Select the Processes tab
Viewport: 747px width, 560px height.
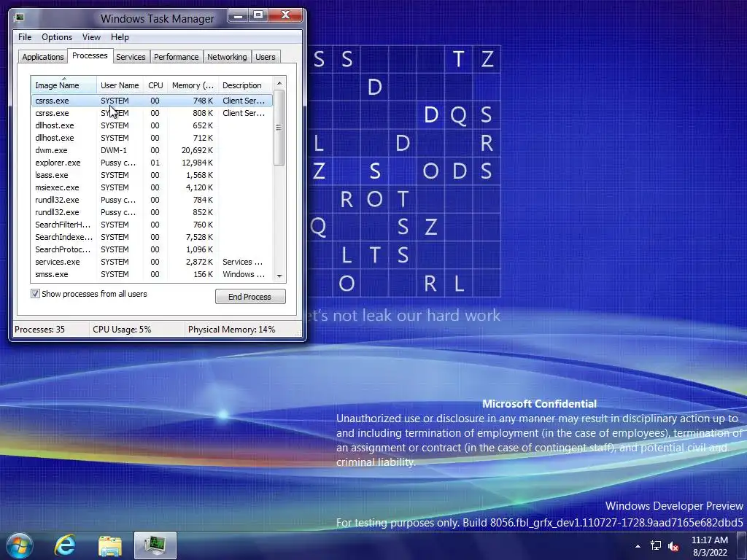coord(90,55)
